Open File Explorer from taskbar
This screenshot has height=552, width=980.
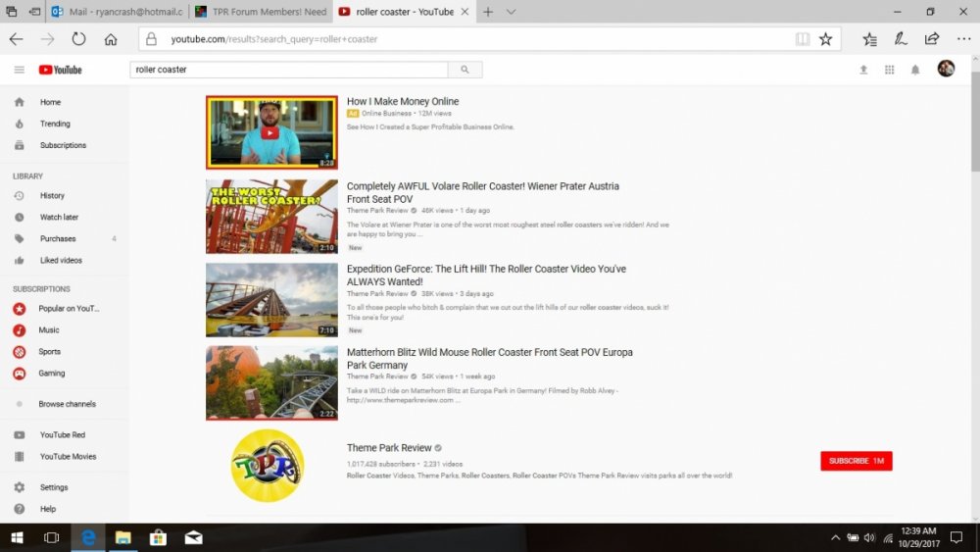coord(123,537)
